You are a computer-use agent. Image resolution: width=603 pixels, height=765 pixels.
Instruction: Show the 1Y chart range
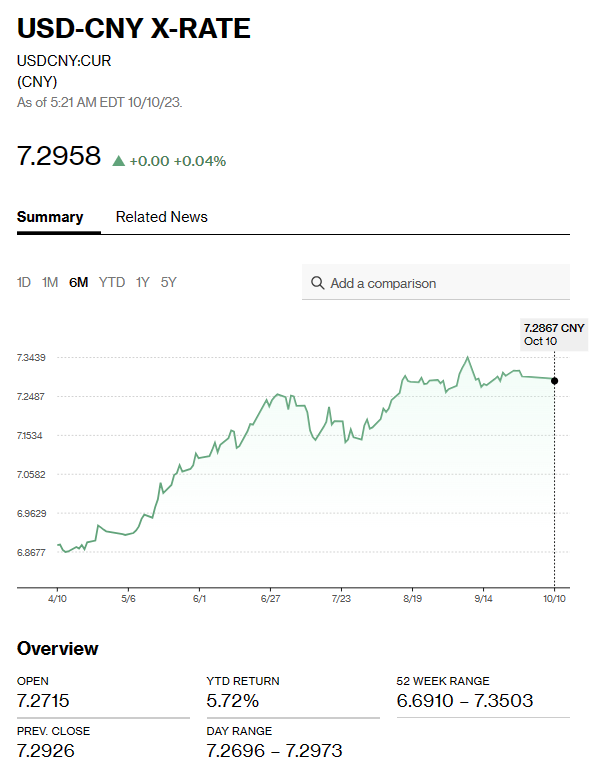point(143,282)
